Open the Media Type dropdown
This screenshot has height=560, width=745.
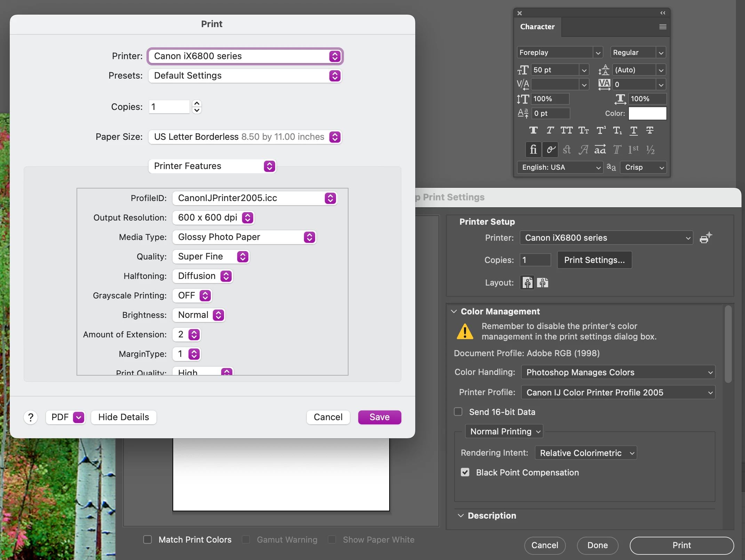[244, 237]
